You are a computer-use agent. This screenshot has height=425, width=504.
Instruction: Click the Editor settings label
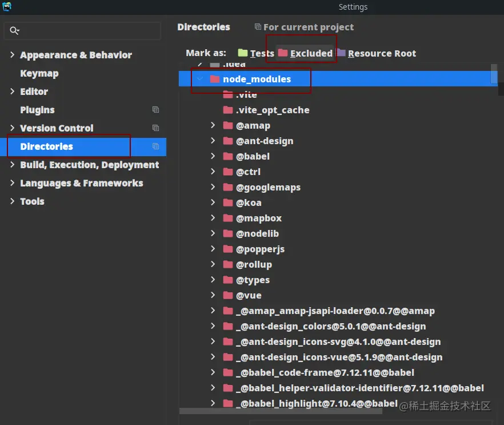34,92
